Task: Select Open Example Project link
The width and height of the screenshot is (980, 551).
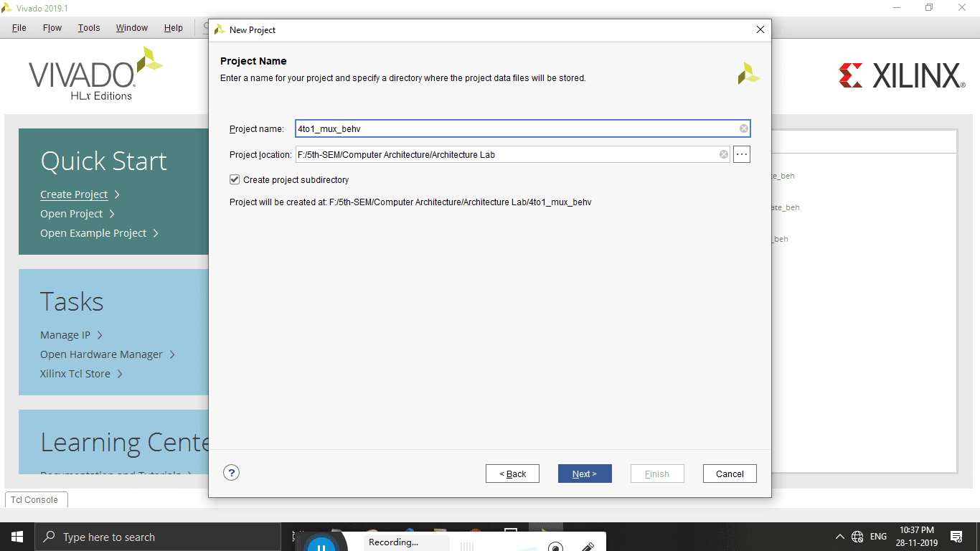Action: coord(93,233)
